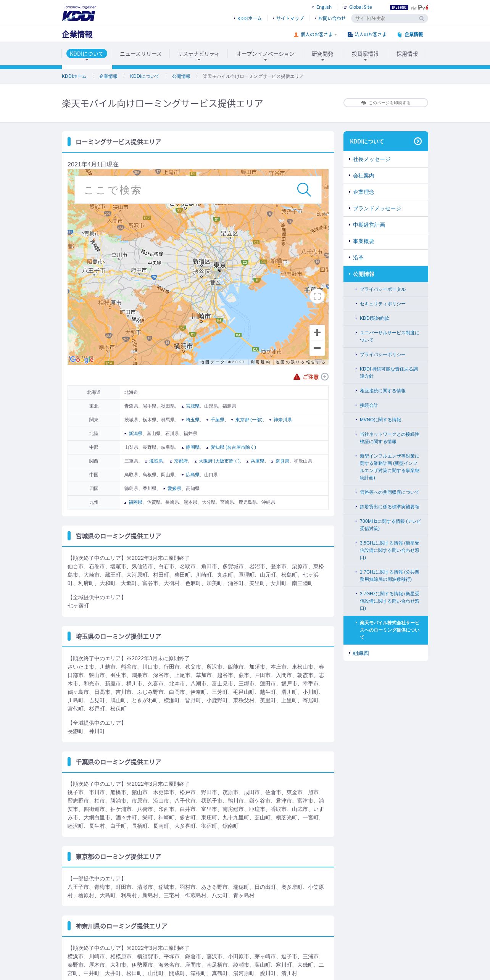
Task: Jump to 埼玉県 roaming area
Action: tap(192, 420)
